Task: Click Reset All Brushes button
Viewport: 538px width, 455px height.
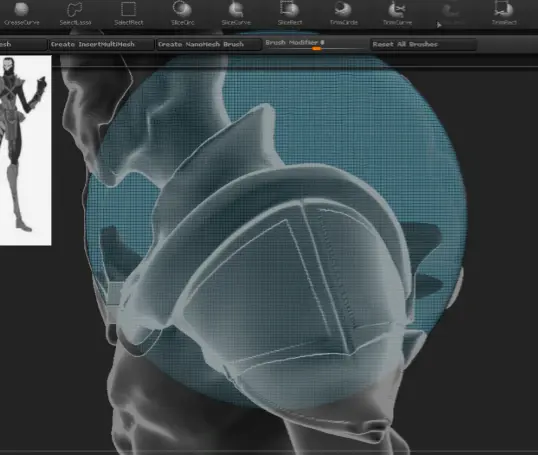Action: tap(423, 44)
